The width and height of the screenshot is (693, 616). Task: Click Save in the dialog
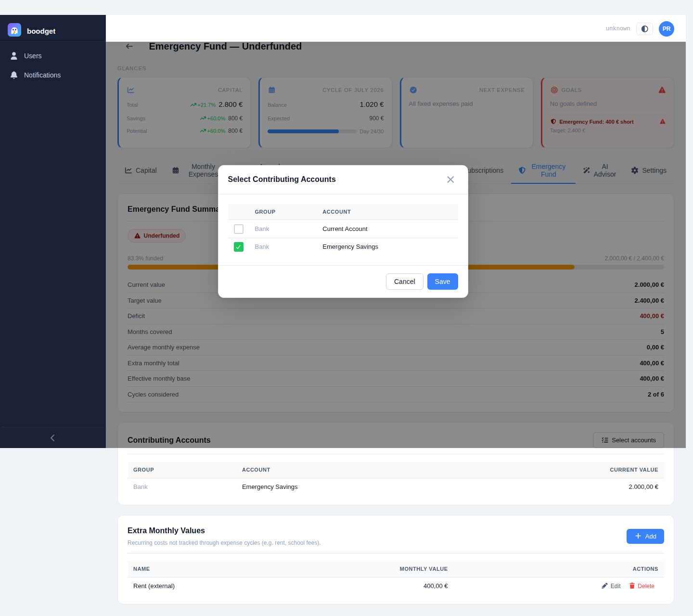click(443, 282)
